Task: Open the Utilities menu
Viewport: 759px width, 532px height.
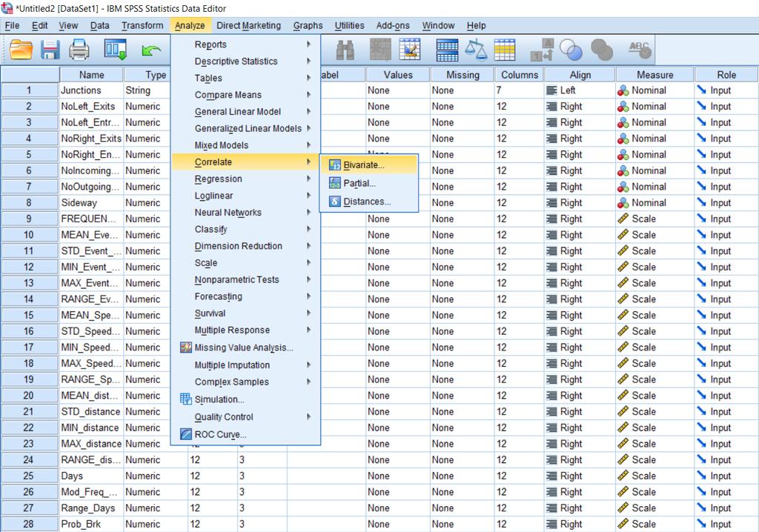Action: click(x=350, y=26)
